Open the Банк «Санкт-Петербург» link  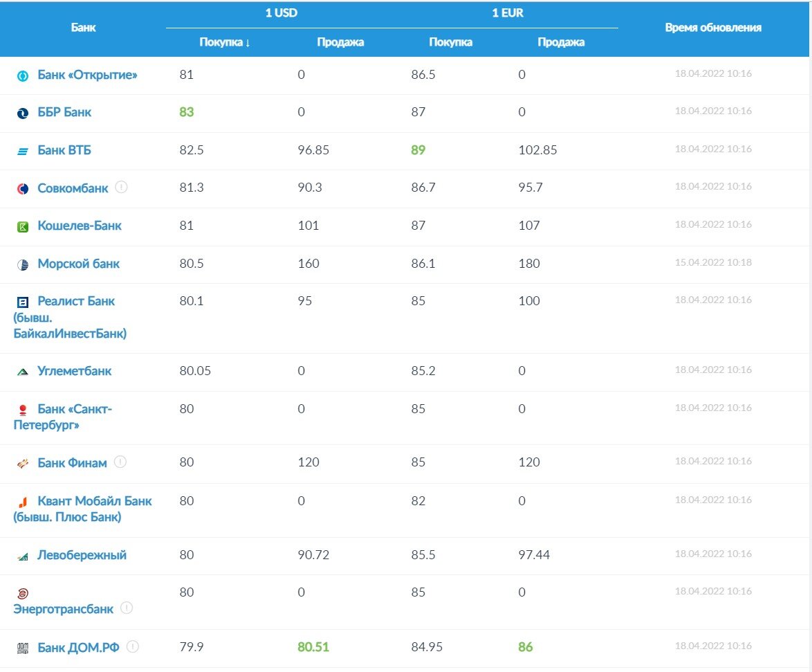click(63, 417)
